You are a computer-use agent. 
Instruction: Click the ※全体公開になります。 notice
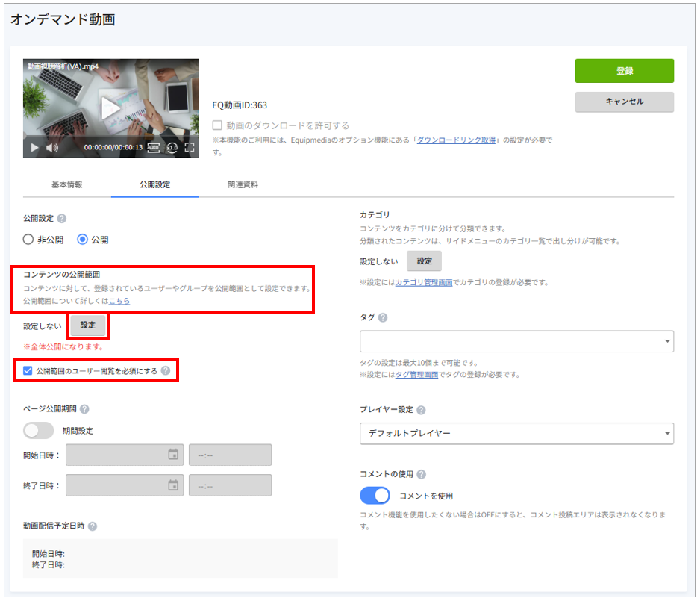click(x=63, y=347)
